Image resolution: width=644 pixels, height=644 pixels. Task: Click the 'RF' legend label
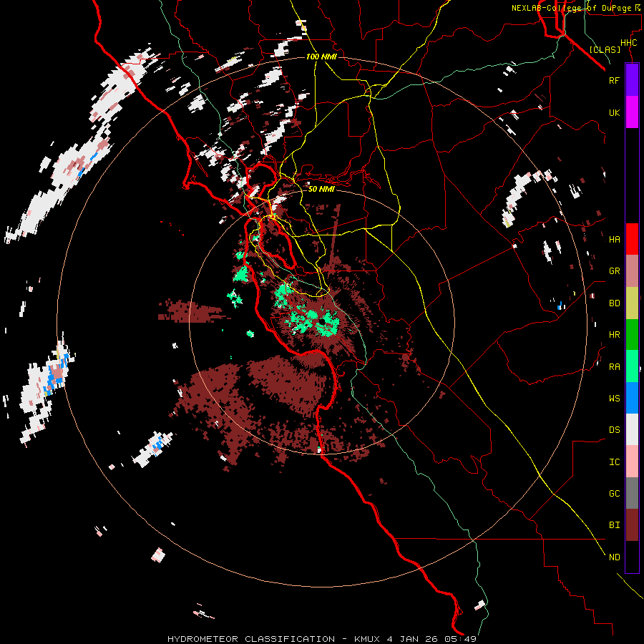(614, 80)
